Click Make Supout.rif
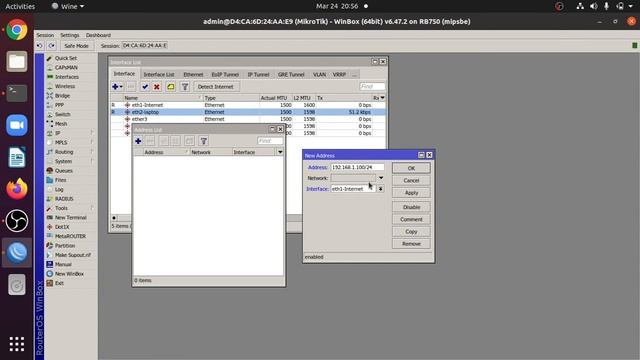 pyautogui.click(x=73, y=256)
